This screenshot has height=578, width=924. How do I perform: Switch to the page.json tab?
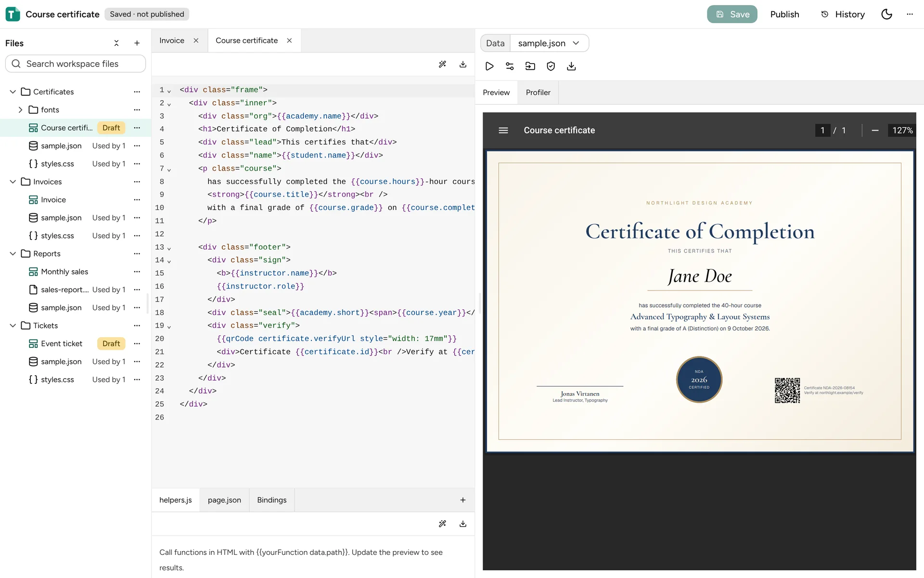224,500
